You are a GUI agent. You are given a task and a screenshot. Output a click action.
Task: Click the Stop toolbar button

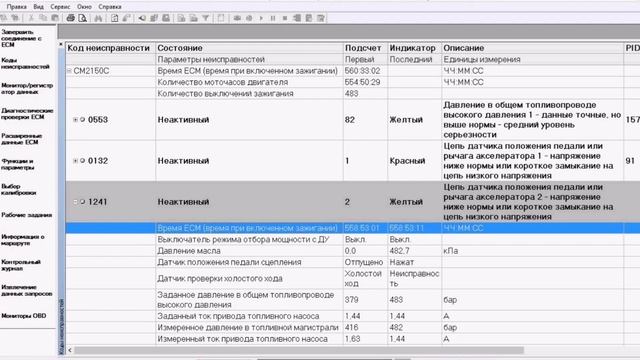(285, 18)
